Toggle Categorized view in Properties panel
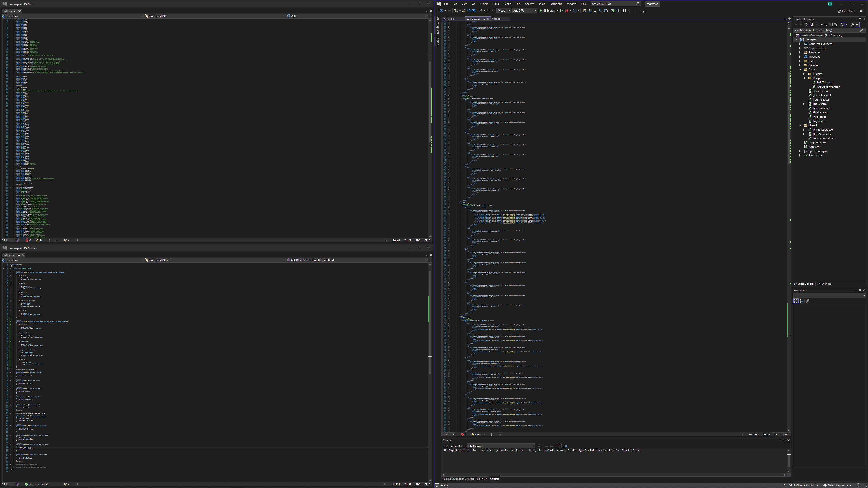The height and width of the screenshot is (488, 868). click(796, 301)
